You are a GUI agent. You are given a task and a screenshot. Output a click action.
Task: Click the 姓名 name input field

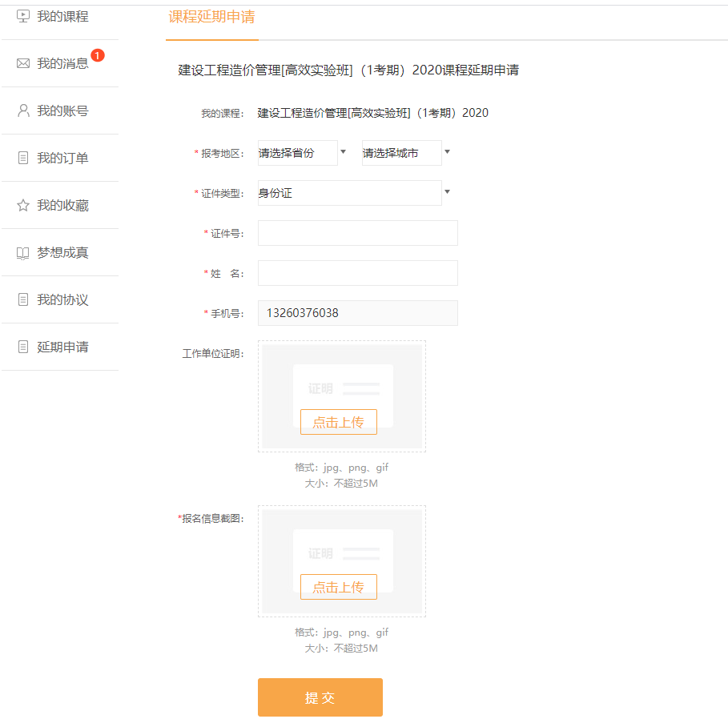click(357, 272)
